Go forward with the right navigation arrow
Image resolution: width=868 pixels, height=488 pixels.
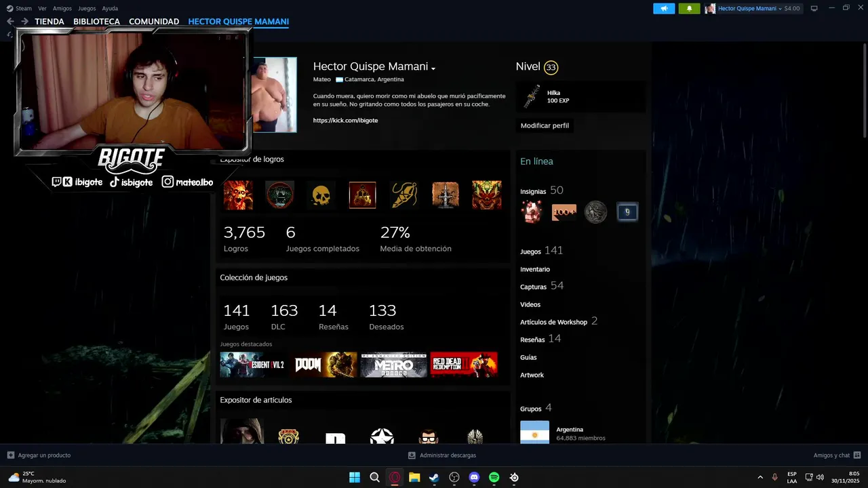tap(24, 22)
